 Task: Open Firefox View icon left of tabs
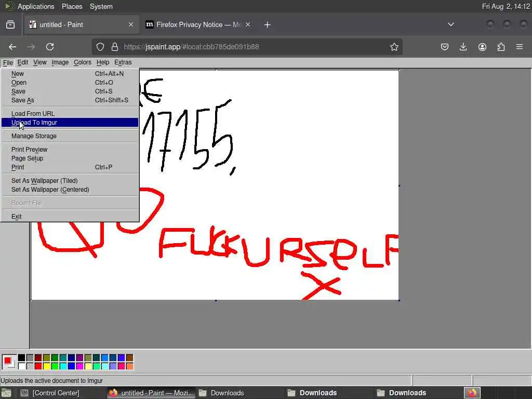pyautogui.click(x=10, y=25)
